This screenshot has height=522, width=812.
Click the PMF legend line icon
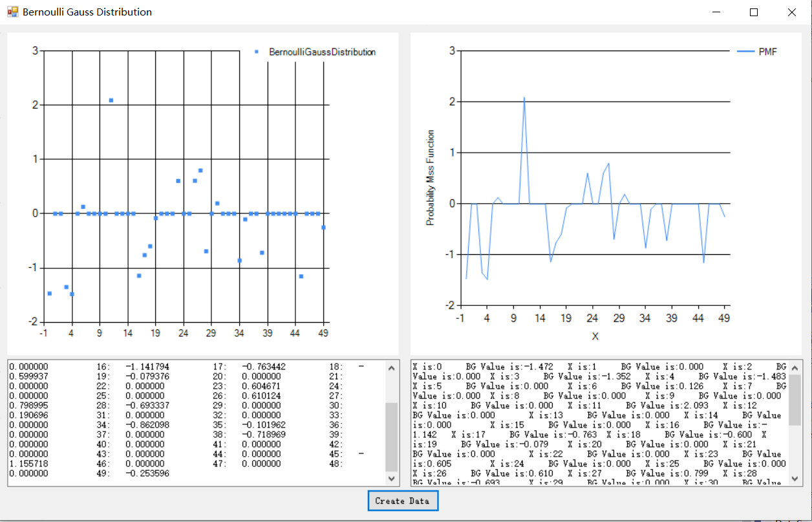coord(747,51)
